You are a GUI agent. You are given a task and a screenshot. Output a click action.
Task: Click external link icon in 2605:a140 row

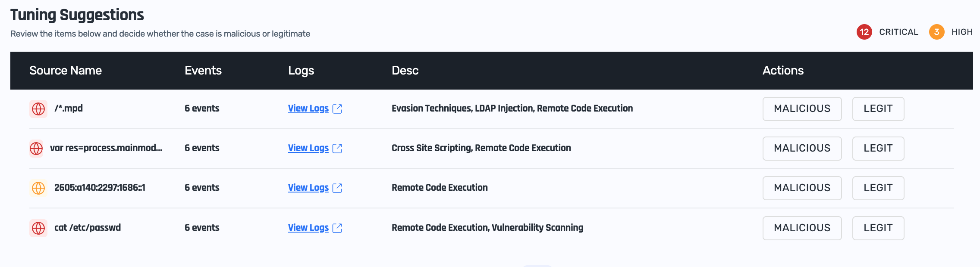337,188
